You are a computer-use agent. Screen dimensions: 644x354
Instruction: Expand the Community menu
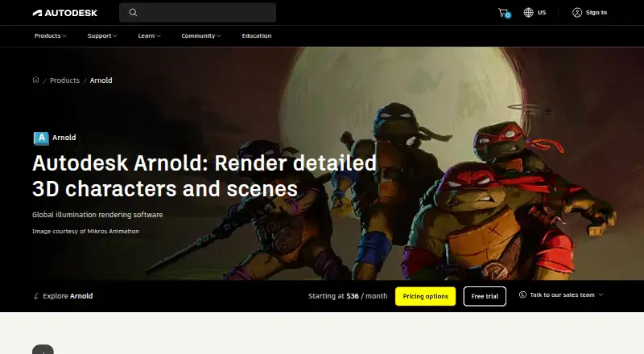pyautogui.click(x=200, y=35)
